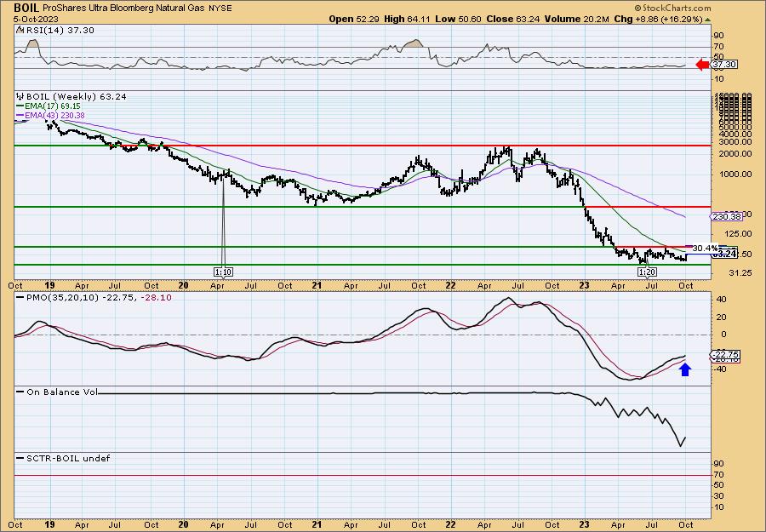
Task: Select the Low 50.60 value
Action: point(458,19)
